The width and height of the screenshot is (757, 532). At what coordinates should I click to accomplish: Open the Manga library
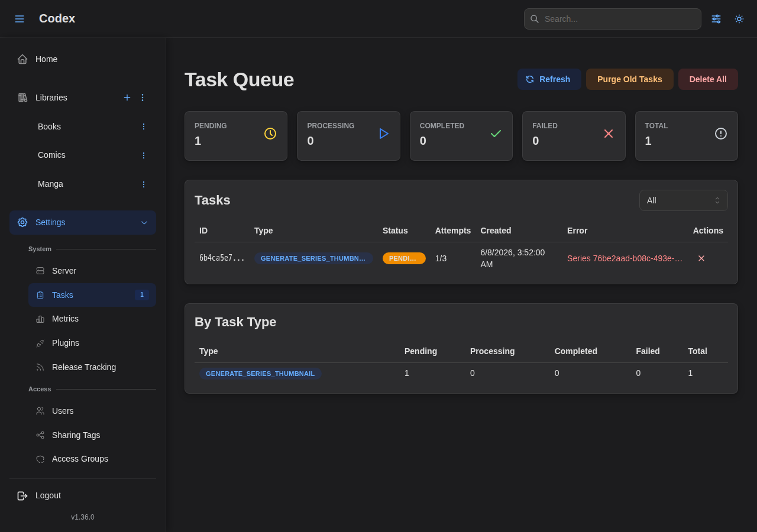coord(50,184)
